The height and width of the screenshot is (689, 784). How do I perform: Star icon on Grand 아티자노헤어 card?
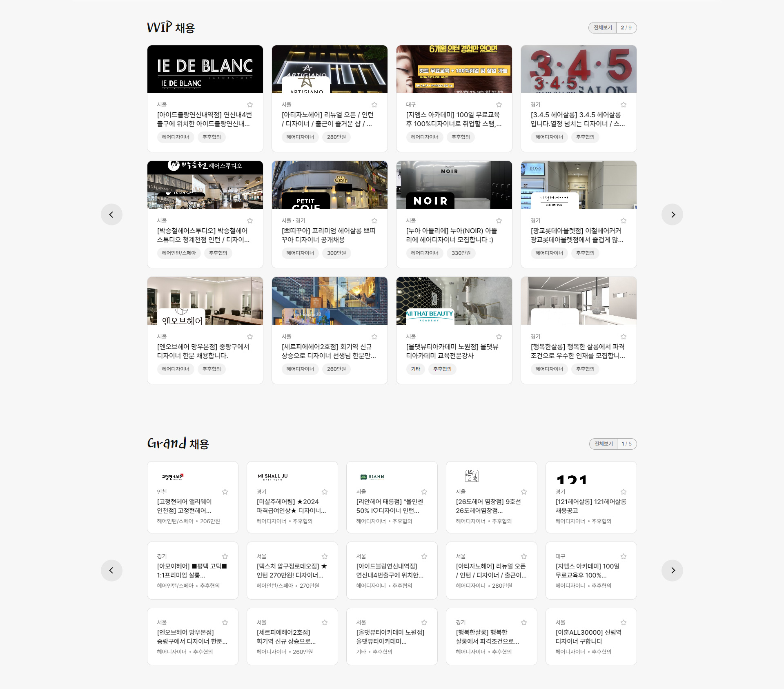524,556
